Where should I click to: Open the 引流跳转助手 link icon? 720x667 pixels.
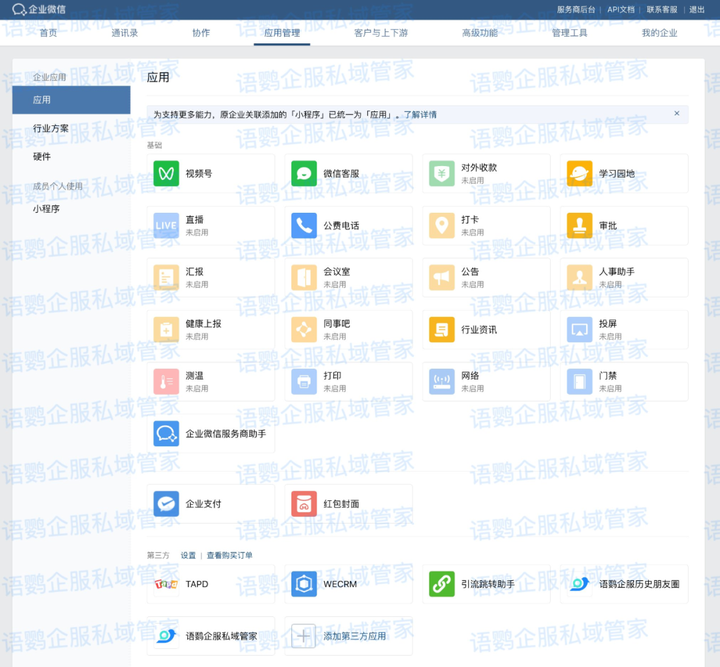click(441, 584)
